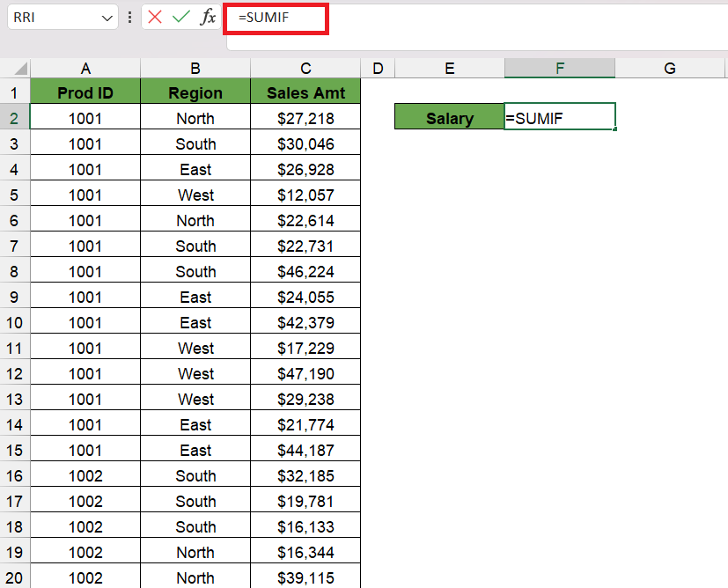The height and width of the screenshot is (588, 728).
Task: Click the Select All corner triangle
Action: [20, 69]
